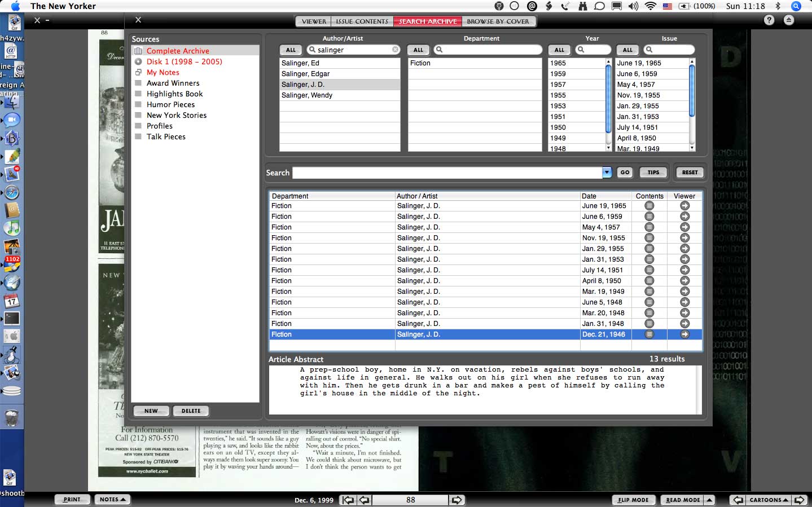Click the volume icon in menu bar
The width and height of the screenshot is (812, 507).
coord(633,6)
